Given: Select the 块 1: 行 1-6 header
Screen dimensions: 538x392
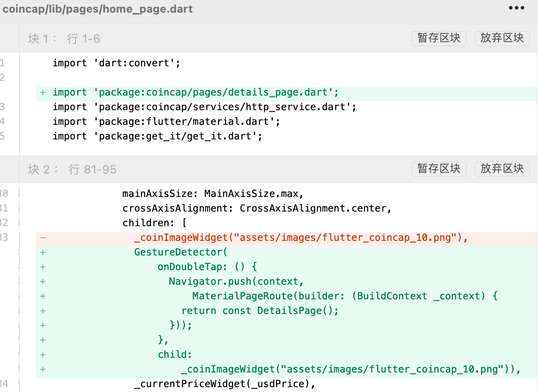Looking at the screenshot, I should tap(64, 39).
